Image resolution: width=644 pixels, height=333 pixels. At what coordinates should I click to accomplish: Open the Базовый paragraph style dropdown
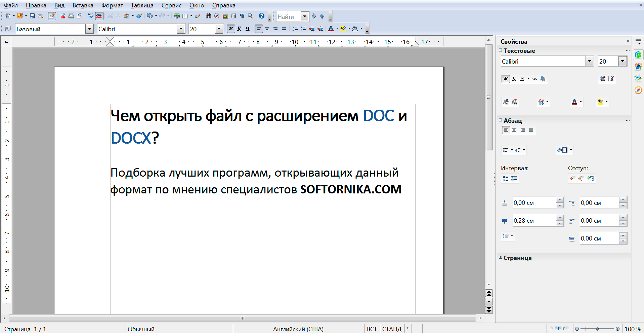click(89, 29)
